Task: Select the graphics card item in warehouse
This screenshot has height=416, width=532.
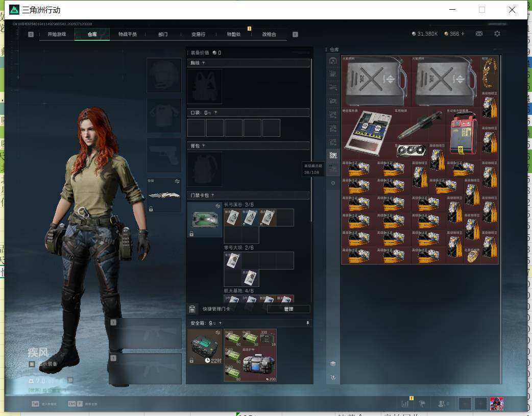Action: click(x=411, y=150)
